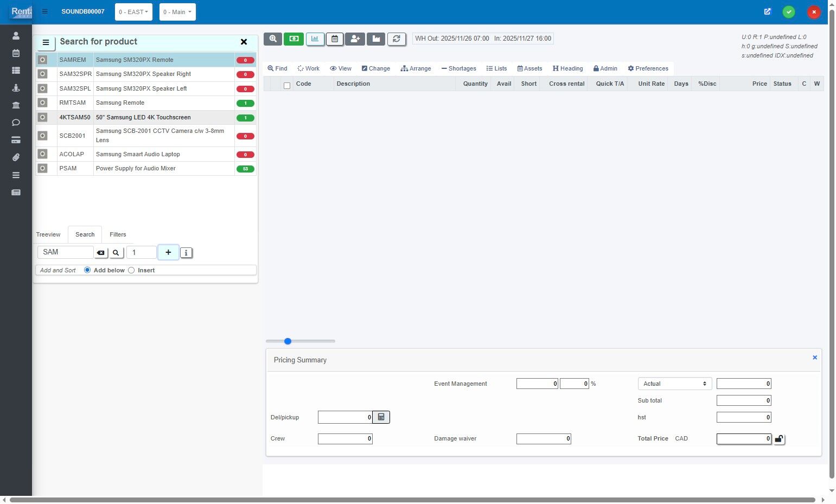
Task: Open the Work menu
Action: pyautogui.click(x=309, y=68)
